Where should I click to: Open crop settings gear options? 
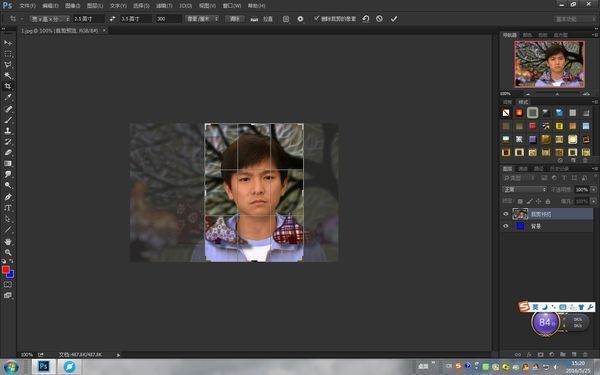pyautogui.click(x=300, y=19)
